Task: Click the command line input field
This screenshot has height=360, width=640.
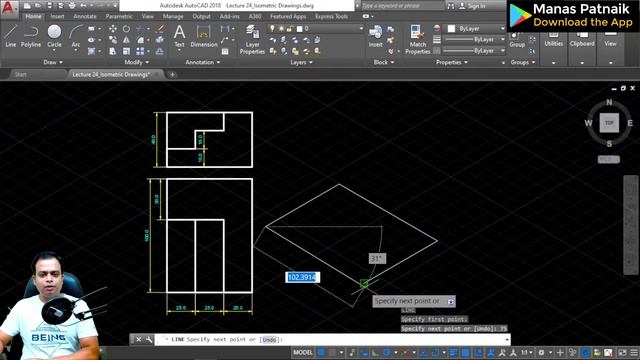Action: [x=332, y=340]
